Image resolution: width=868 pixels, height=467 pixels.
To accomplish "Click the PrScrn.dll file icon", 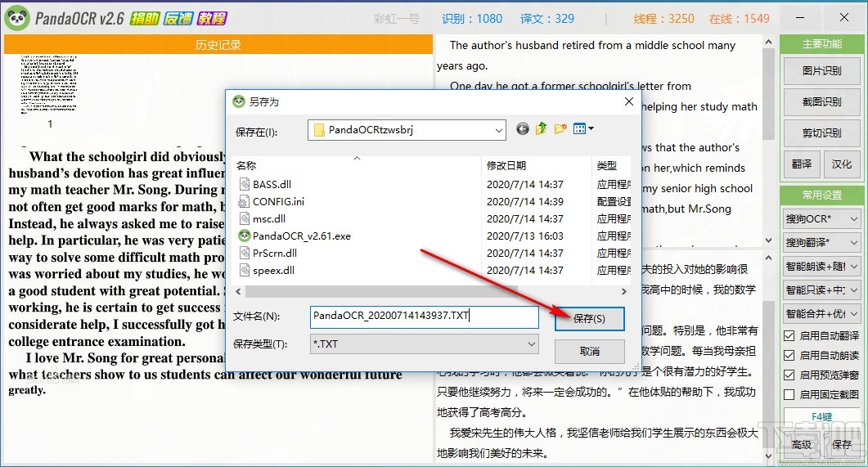I will click(x=244, y=253).
